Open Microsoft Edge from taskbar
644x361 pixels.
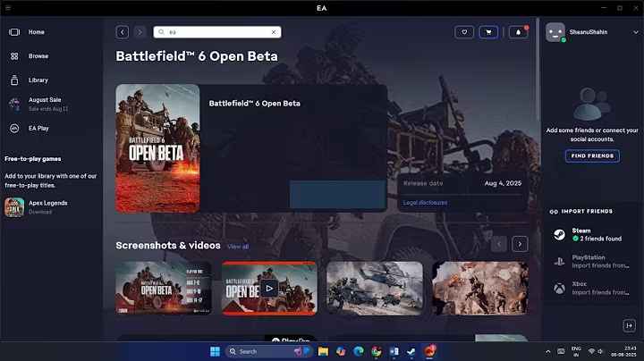click(x=359, y=351)
